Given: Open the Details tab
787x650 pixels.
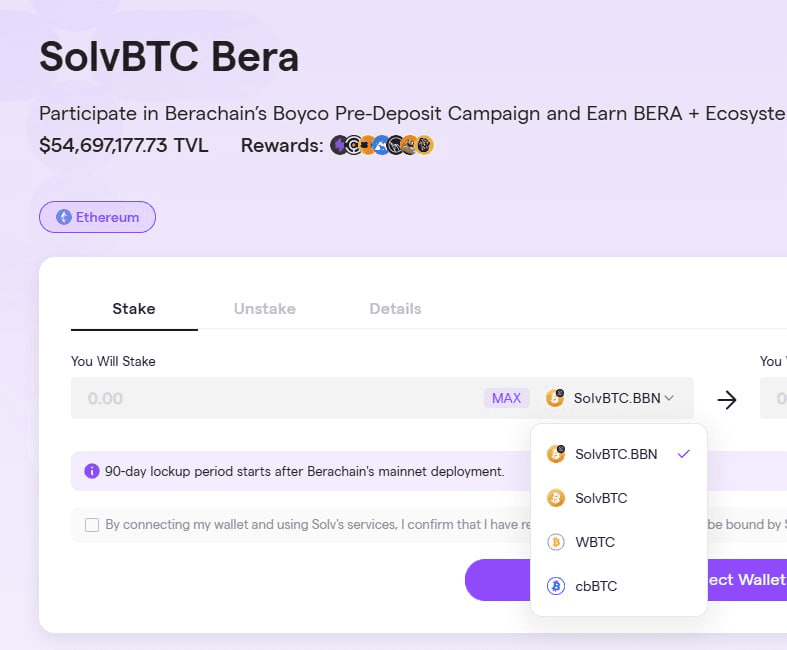Looking at the screenshot, I should point(395,309).
